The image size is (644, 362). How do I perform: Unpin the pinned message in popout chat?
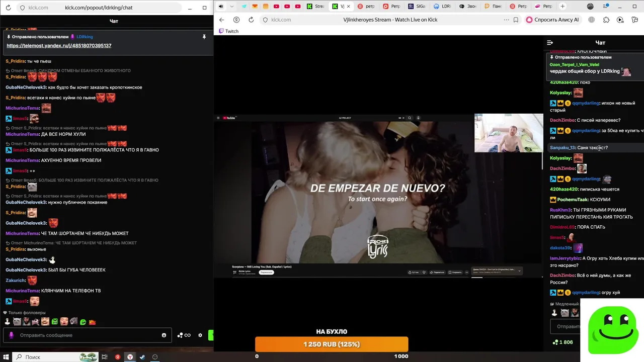point(204,37)
